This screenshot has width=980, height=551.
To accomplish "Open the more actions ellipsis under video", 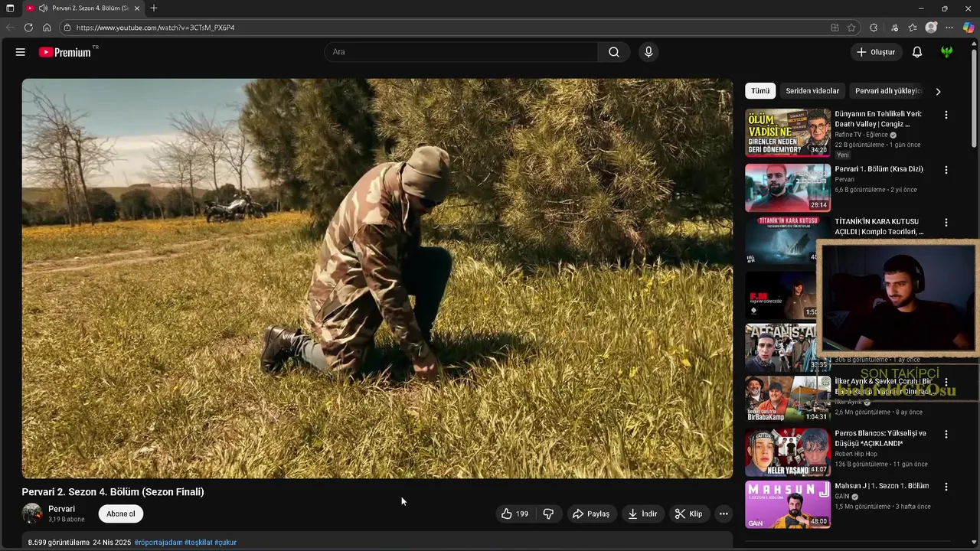I will click(724, 514).
